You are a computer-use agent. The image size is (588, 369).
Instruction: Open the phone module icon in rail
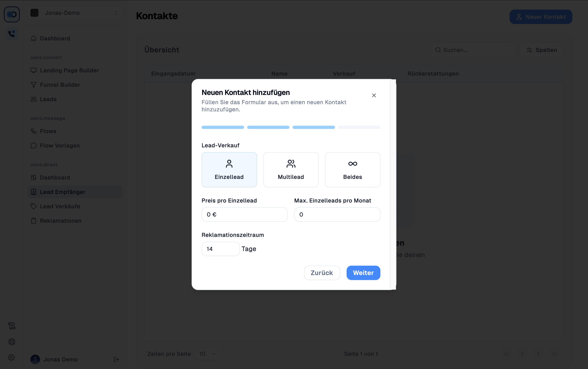12,33
